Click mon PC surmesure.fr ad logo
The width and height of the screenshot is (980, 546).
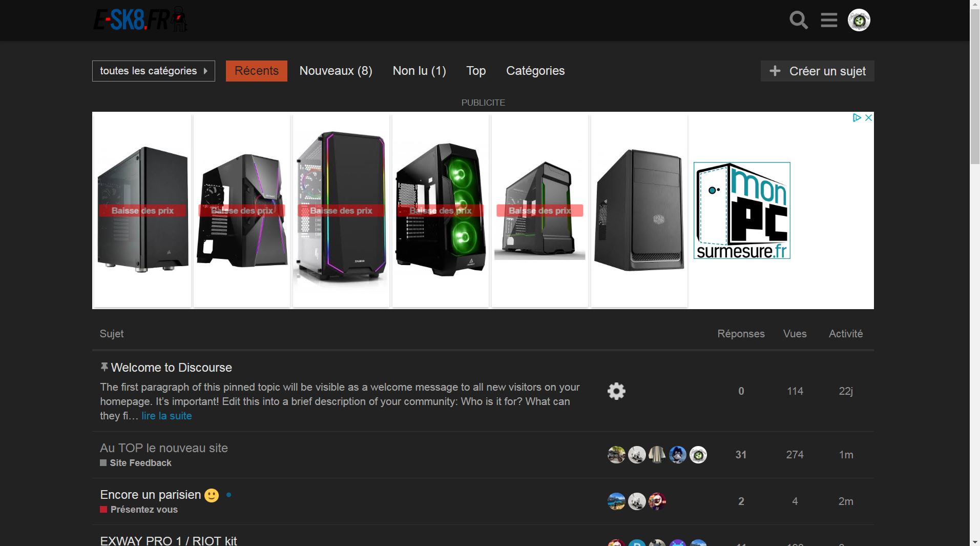742,211
